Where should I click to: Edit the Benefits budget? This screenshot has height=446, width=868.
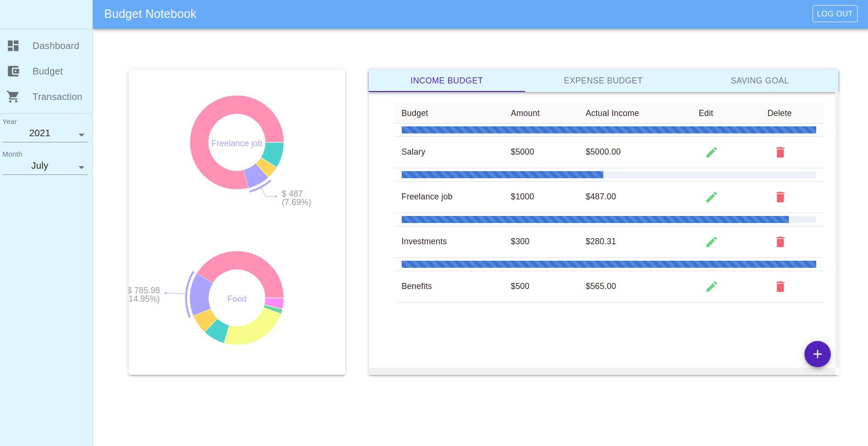(711, 286)
